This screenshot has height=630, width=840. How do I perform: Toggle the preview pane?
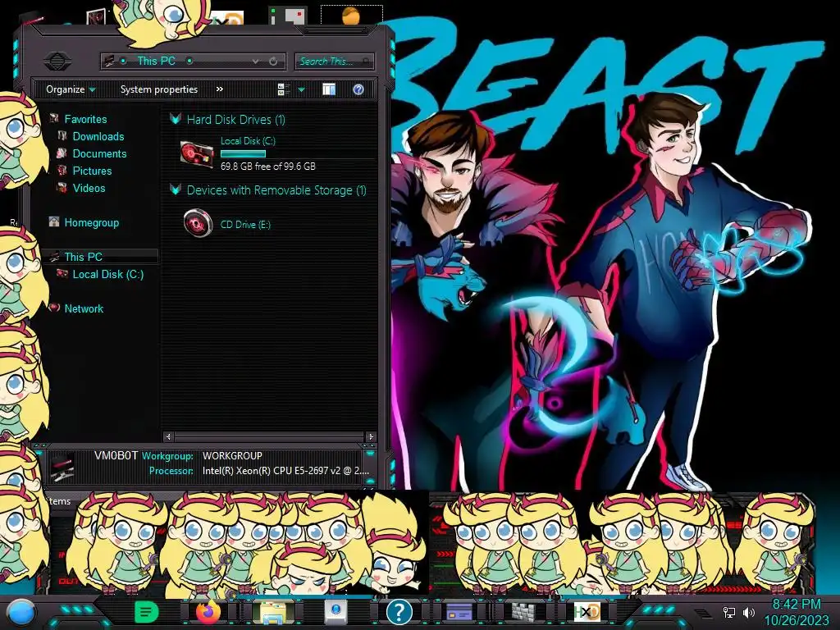tap(329, 89)
